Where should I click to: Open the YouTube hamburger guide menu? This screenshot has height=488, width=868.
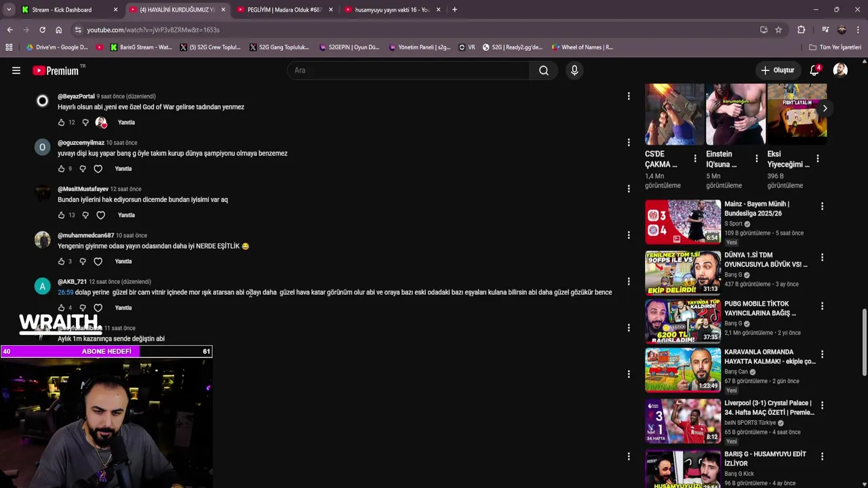coord(16,70)
